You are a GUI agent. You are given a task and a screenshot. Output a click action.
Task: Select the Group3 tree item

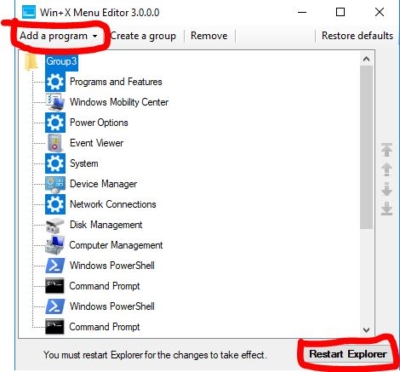click(x=61, y=61)
